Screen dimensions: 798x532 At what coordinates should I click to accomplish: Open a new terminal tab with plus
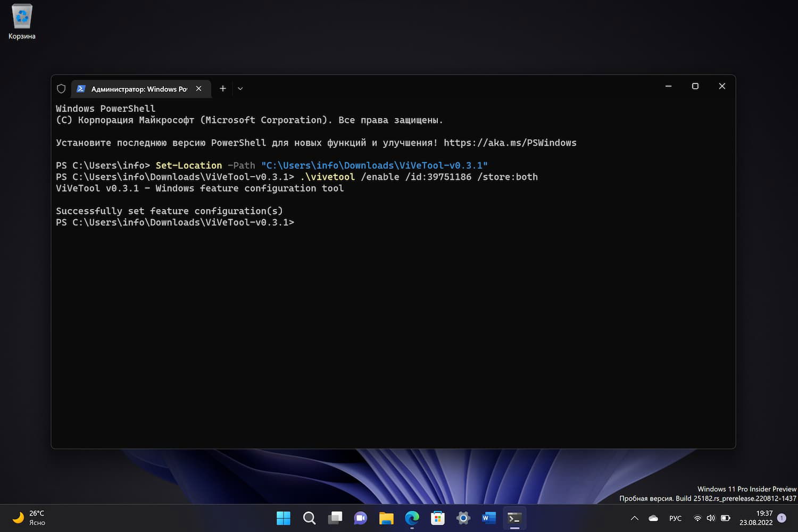click(223, 89)
